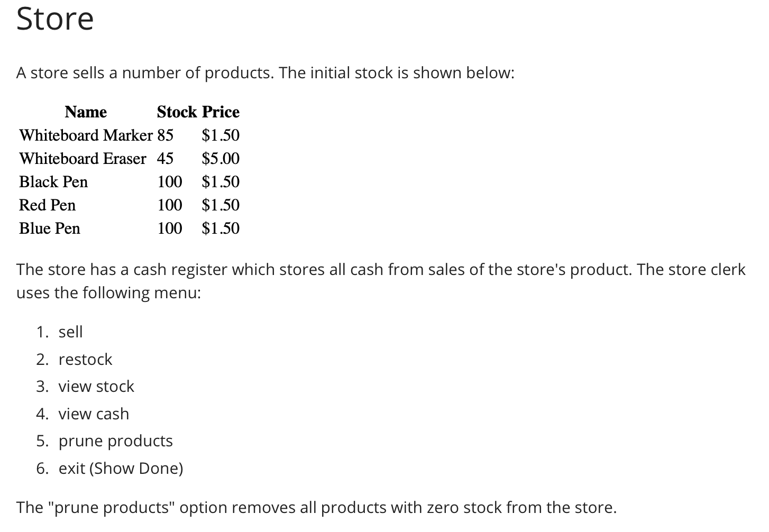This screenshot has width=769, height=532.
Task: Click the "sell" menu list item
Action: (x=70, y=332)
